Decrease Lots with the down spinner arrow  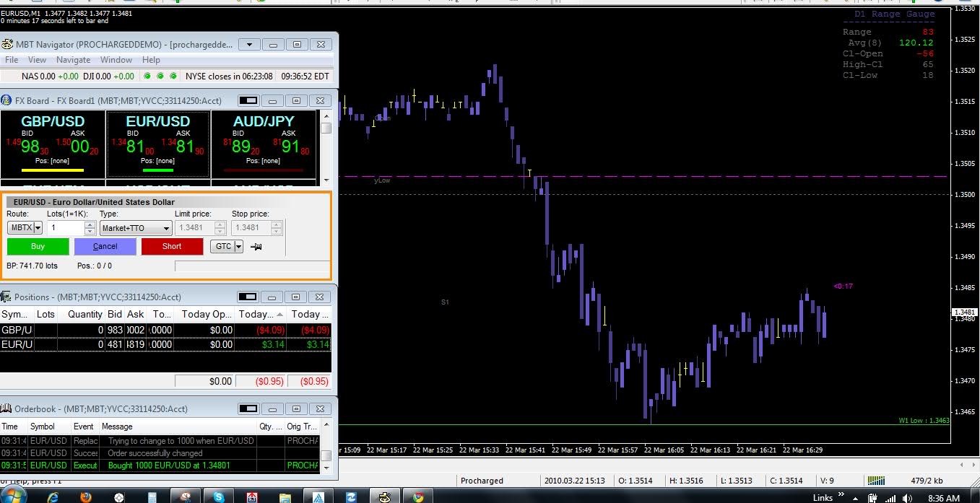click(x=90, y=231)
